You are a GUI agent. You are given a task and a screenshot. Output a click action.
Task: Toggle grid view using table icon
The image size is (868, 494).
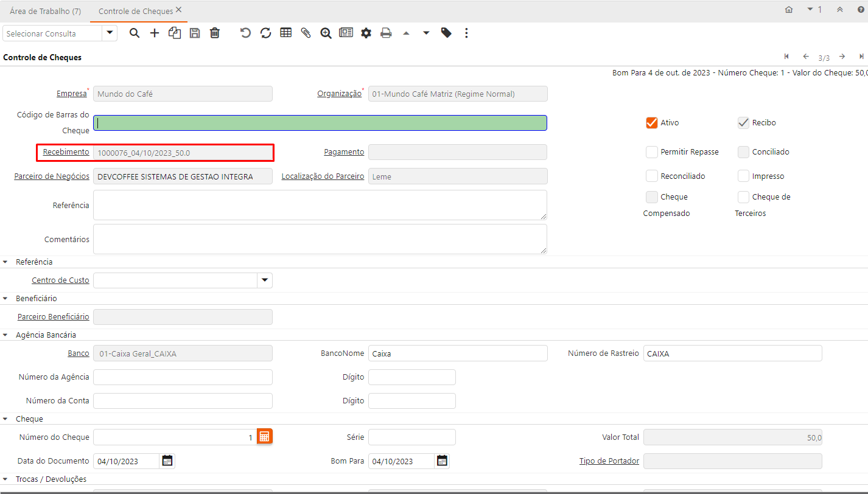285,33
